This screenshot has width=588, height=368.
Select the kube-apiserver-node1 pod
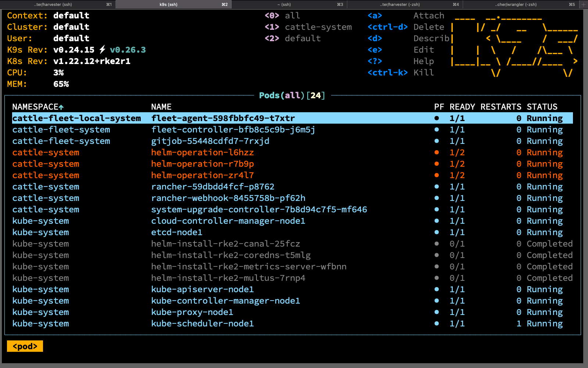202,289
